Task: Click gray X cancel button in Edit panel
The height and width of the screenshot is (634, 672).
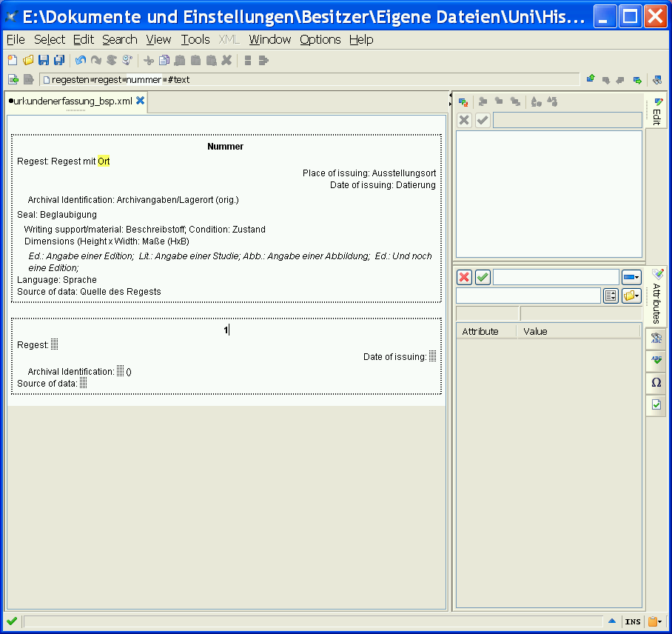Action: tap(464, 120)
